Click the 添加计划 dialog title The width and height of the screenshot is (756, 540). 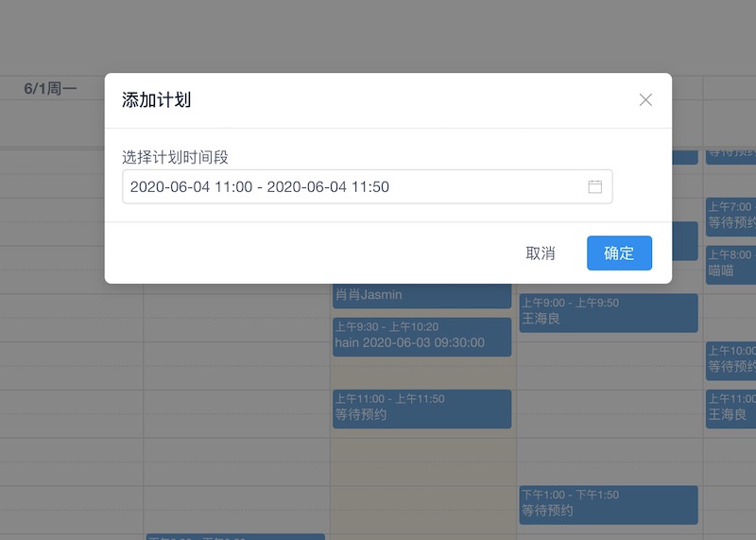157,100
